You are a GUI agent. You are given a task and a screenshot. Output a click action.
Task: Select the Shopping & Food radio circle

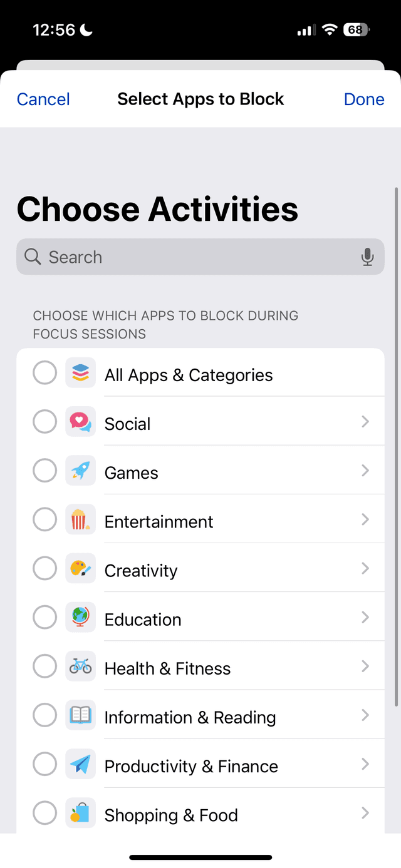[44, 813]
